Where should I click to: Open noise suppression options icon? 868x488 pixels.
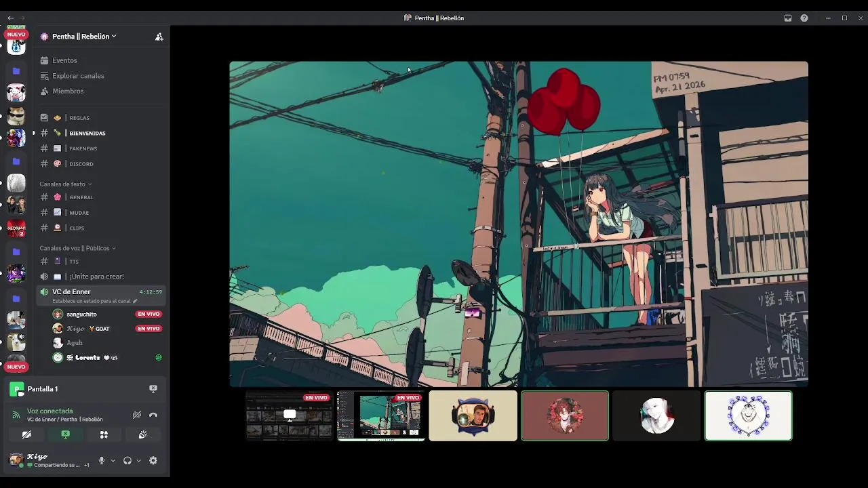coord(137,415)
